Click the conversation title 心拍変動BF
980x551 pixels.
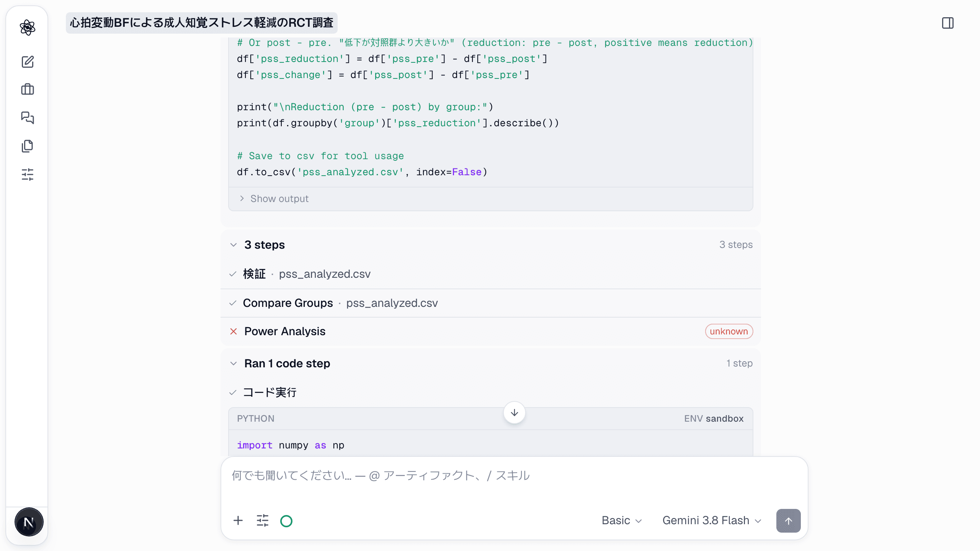point(202,23)
